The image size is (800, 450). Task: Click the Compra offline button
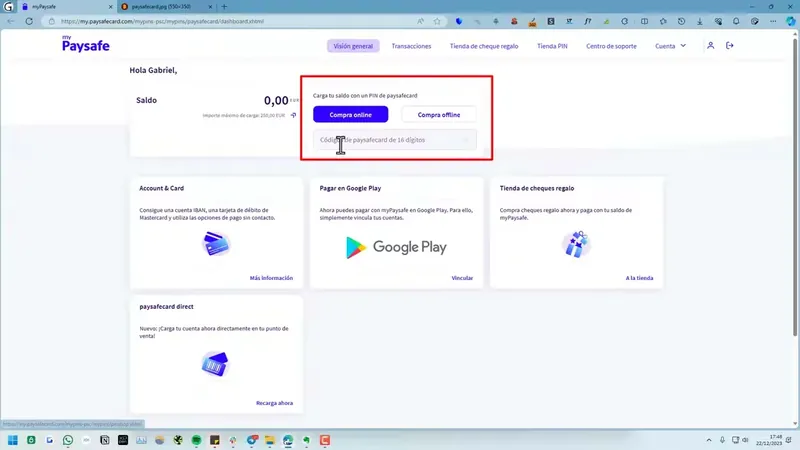(439, 114)
